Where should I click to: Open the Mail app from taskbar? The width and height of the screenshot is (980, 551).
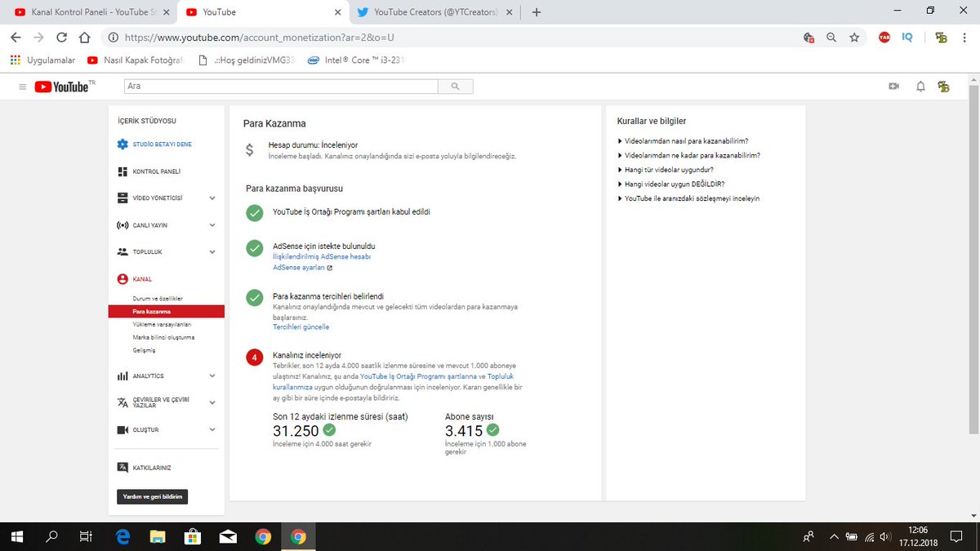point(229,536)
